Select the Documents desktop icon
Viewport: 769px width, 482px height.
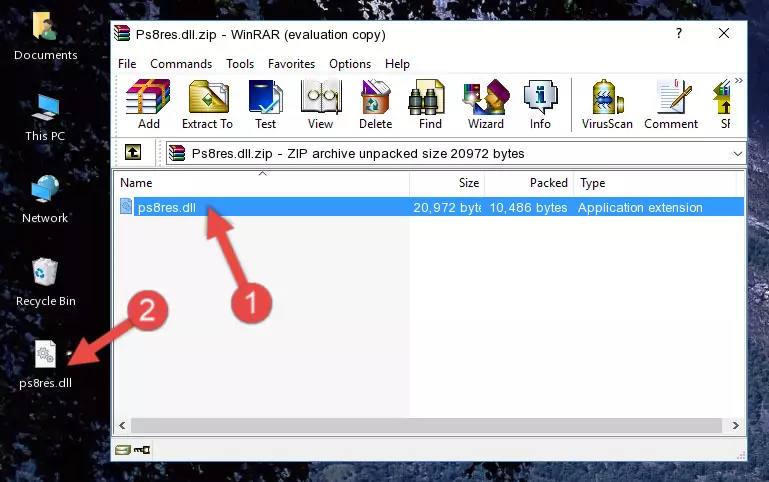click(x=45, y=36)
